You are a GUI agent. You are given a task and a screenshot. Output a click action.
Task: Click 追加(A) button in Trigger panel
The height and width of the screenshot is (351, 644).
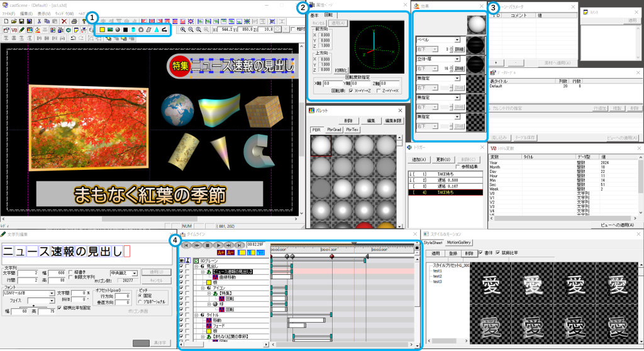pos(418,160)
